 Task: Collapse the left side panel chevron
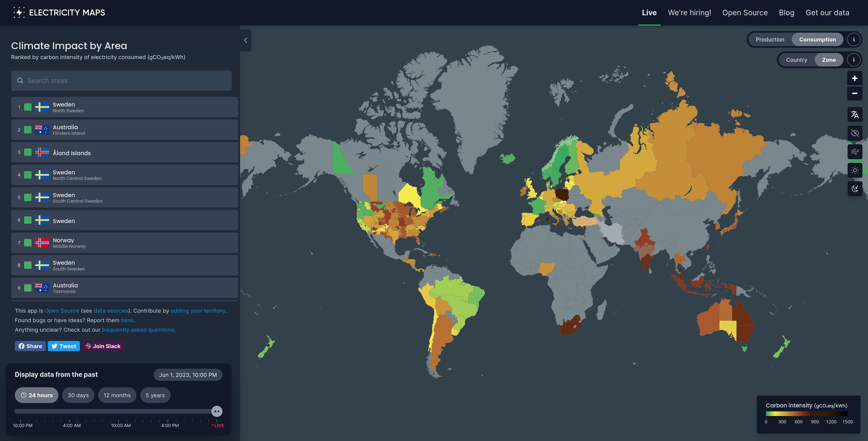(x=245, y=40)
